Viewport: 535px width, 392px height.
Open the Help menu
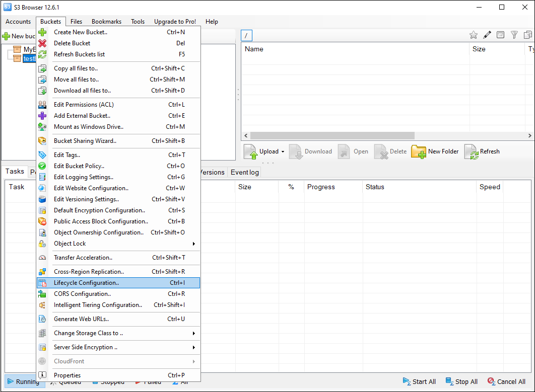tap(212, 22)
